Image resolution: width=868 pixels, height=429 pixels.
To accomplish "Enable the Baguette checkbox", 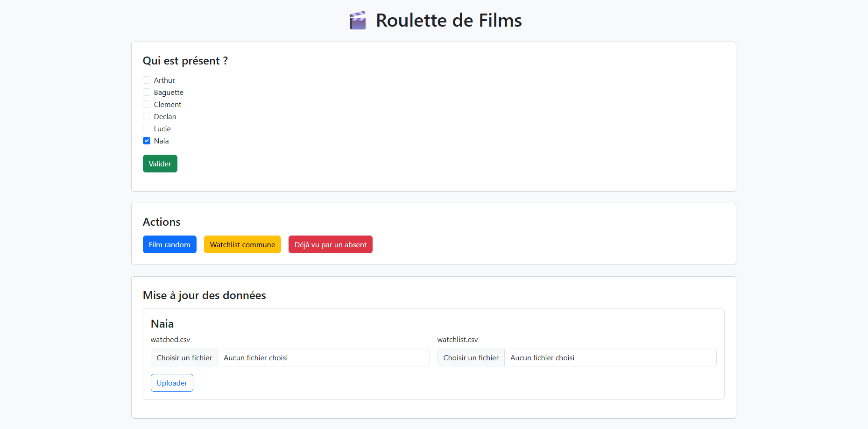I will [x=147, y=92].
